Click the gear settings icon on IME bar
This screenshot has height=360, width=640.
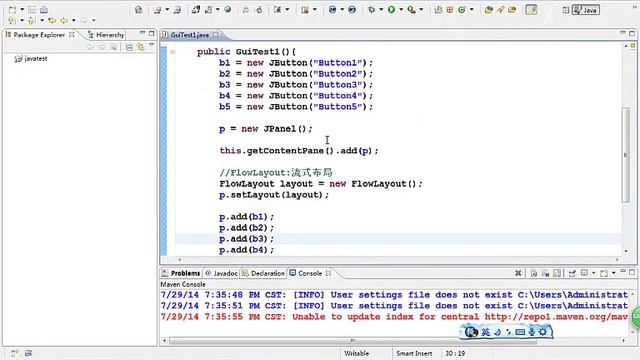point(543,332)
